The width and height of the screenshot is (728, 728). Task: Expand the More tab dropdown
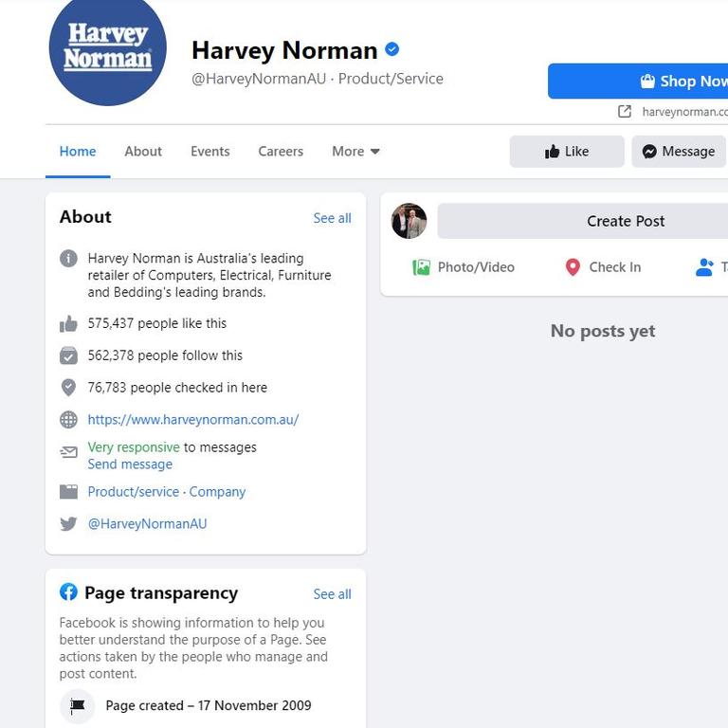coord(356,152)
